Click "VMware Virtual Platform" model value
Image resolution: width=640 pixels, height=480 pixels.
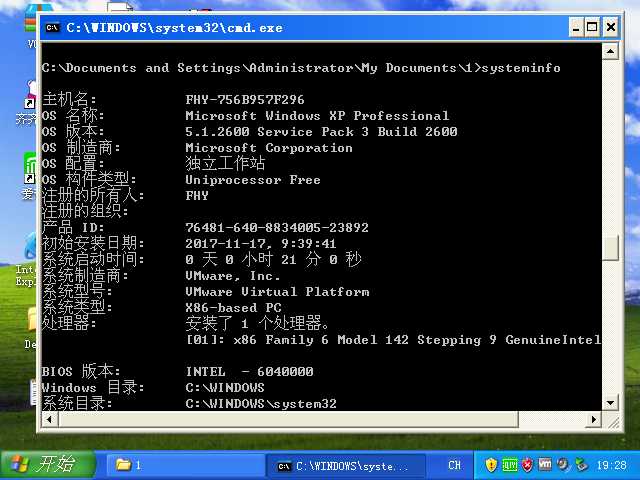pyautogui.click(x=277, y=291)
